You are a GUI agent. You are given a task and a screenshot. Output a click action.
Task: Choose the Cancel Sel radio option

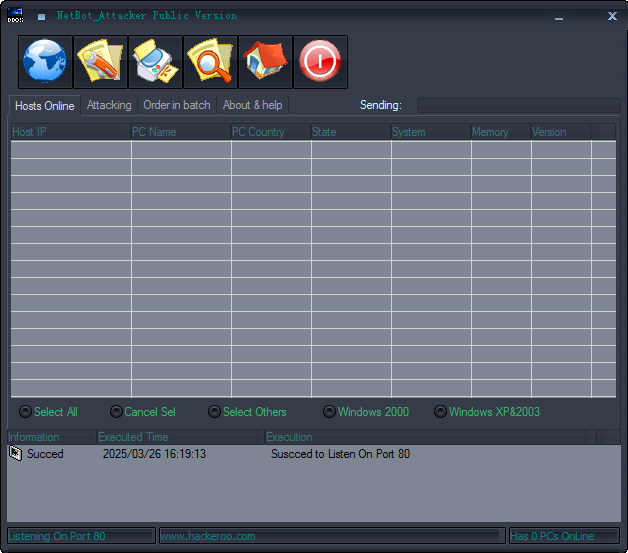[x=116, y=412]
